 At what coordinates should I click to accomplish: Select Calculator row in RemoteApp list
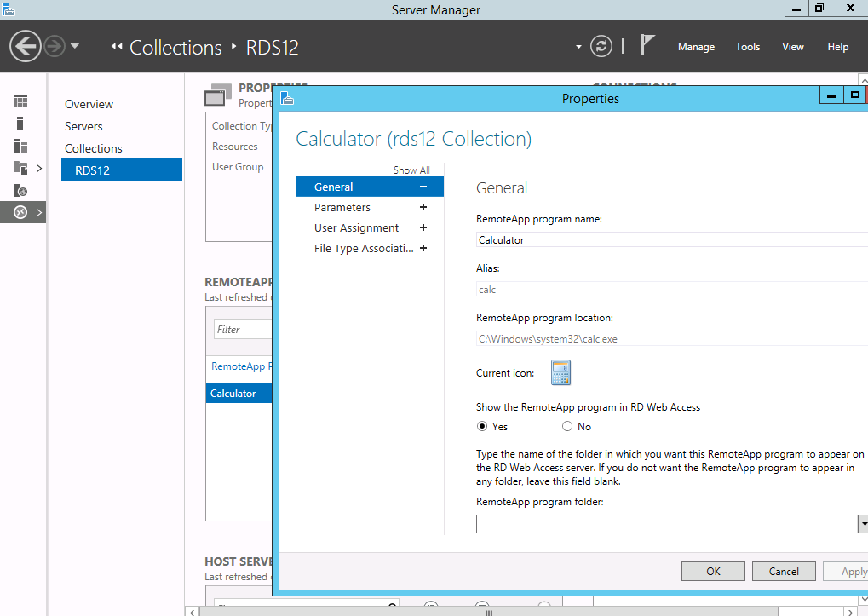click(239, 393)
